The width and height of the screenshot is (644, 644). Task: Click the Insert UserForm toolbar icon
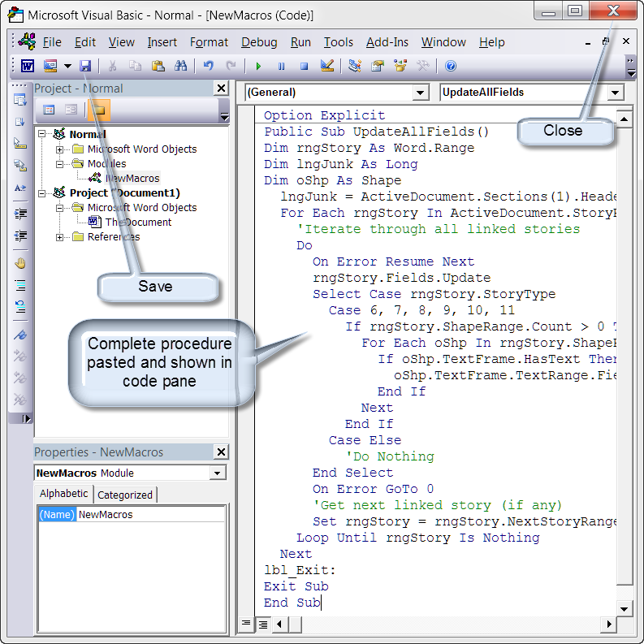[x=50, y=66]
